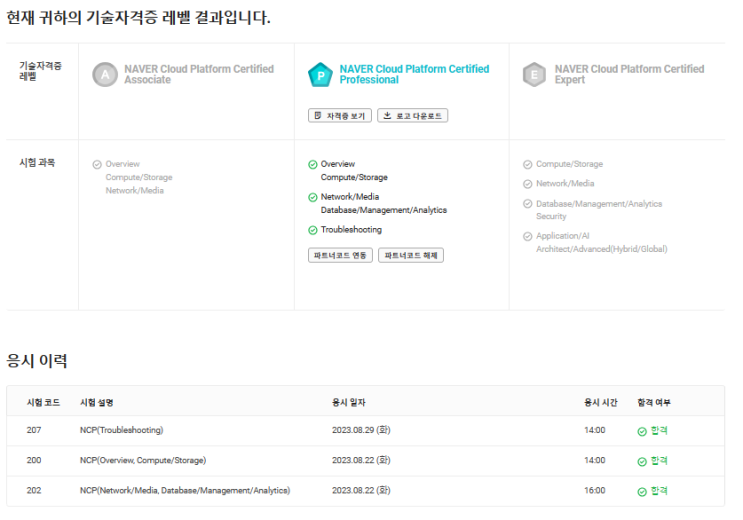
Task: Select NAVER Cloud Platform Certified Expert title
Action: click(629, 74)
